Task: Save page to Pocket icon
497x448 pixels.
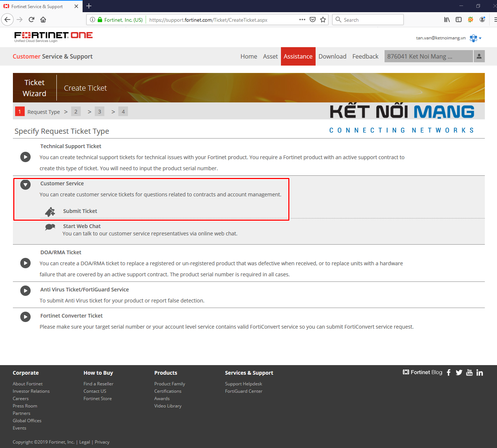Action: coord(313,20)
